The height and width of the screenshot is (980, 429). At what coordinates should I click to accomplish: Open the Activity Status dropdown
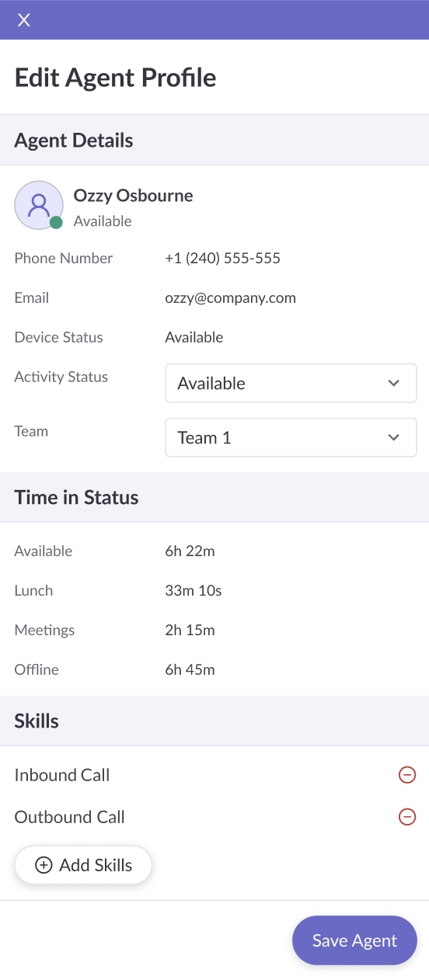click(x=291, y=383)
